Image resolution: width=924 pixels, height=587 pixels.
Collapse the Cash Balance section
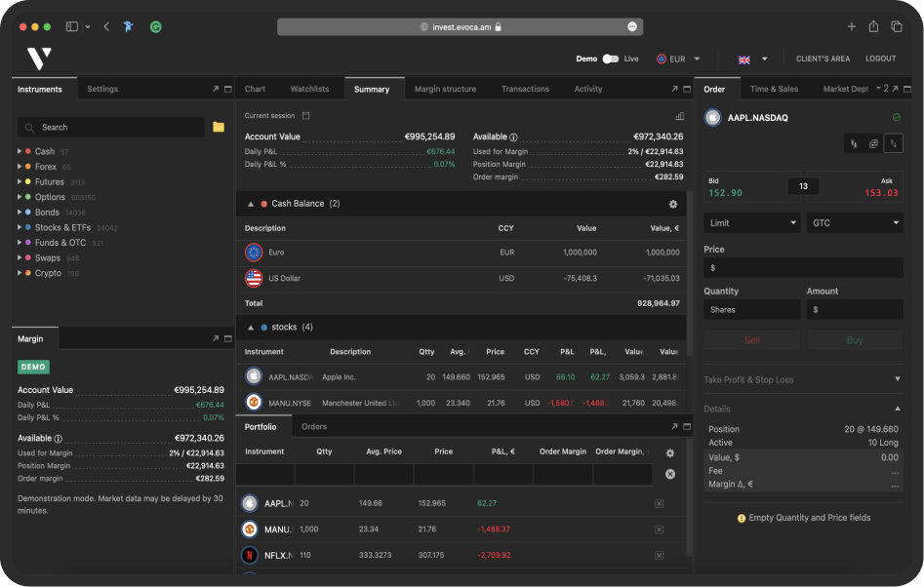click(x=251, y=204)
